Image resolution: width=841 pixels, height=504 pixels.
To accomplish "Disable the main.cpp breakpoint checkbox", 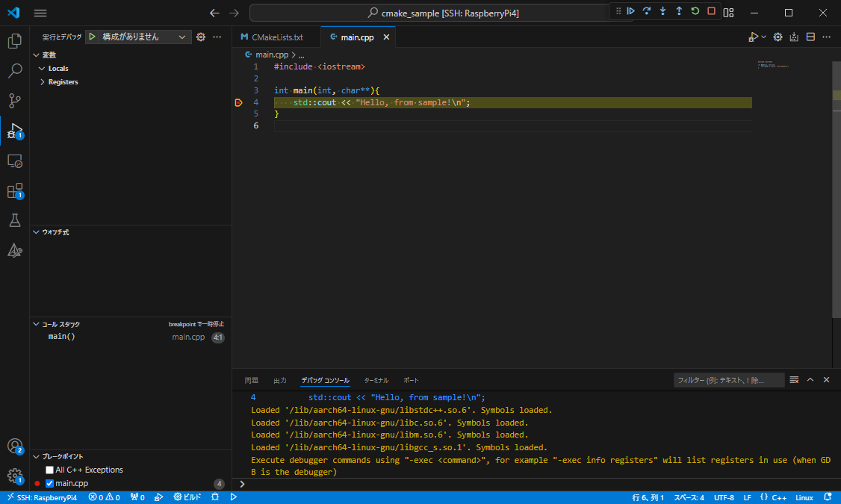I will tap(49, 484).
